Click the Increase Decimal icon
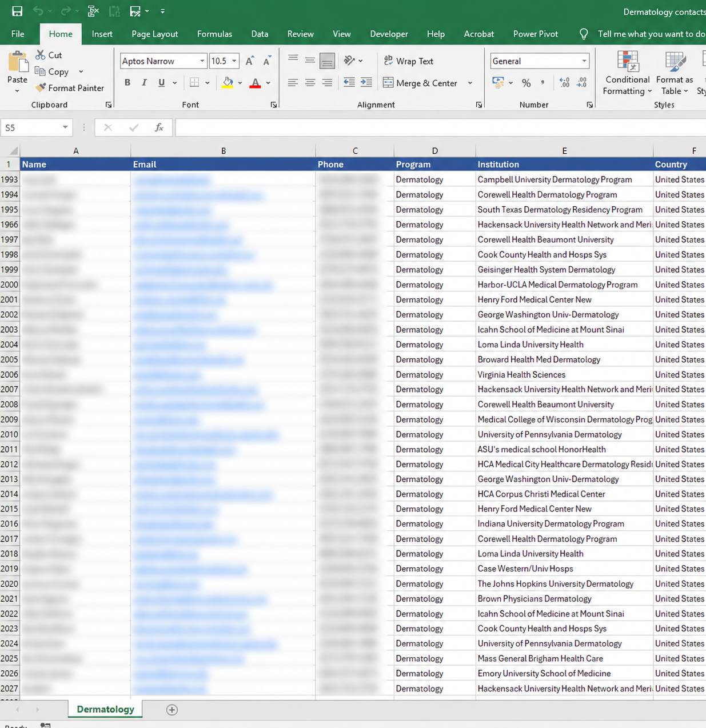The width and height of the screenshot is (706, 728). click(x=564, y=83)
